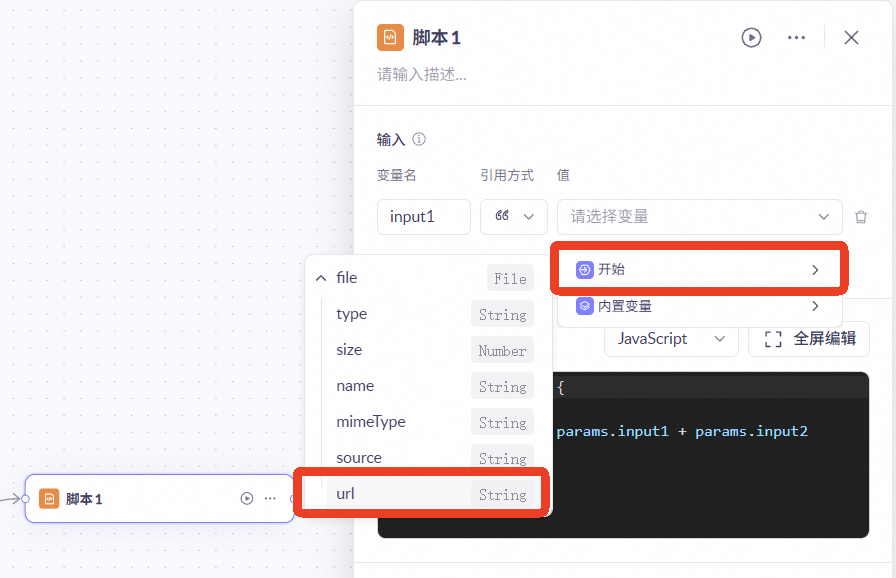Choose the mimeType String property
896x578 pixels.
coord(431,422)
